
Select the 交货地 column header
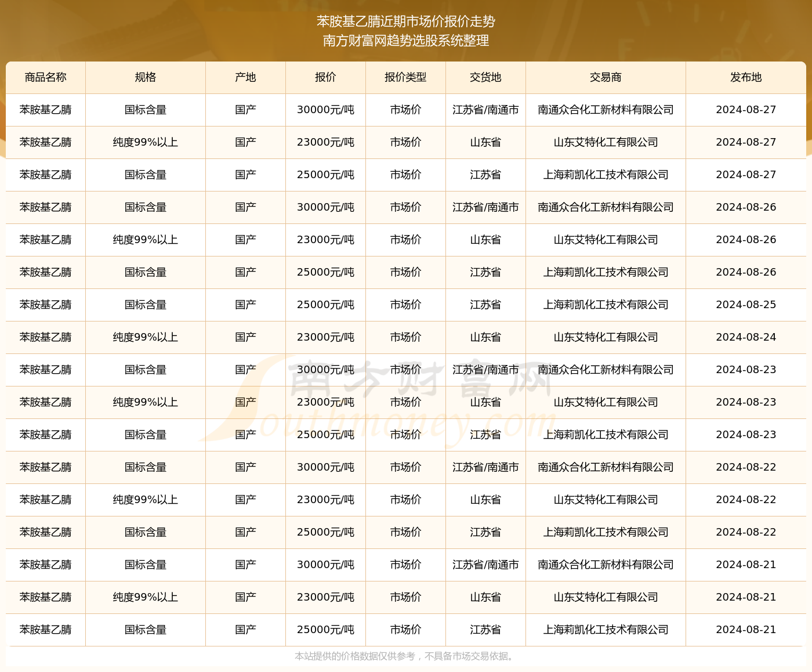pyautogui.click(x=485, y=77)
